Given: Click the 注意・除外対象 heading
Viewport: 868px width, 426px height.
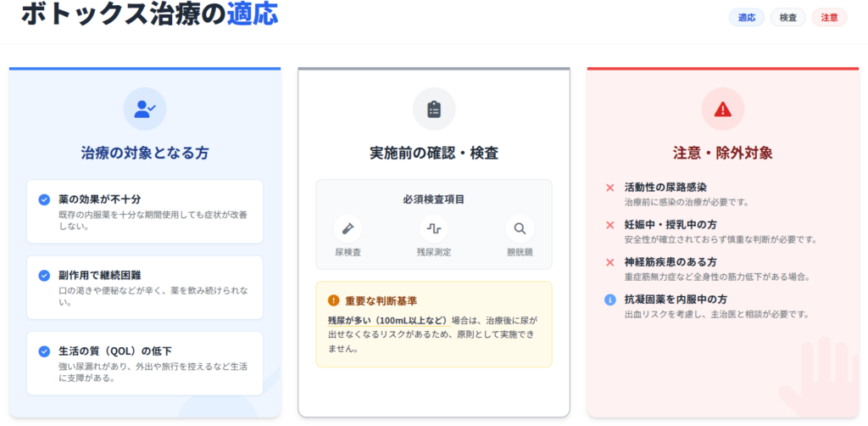Looking at the screenshot, I should [722, 154].
